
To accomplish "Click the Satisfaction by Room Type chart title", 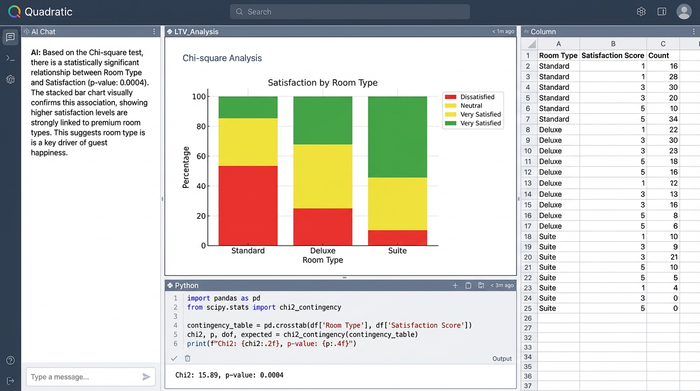I will tap(322, 83).
